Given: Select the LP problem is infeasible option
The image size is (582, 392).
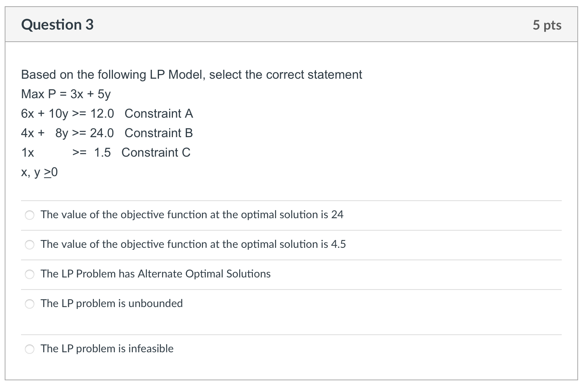Looking at the screenshot, I should pyautogui.click(x=30, y=349).
